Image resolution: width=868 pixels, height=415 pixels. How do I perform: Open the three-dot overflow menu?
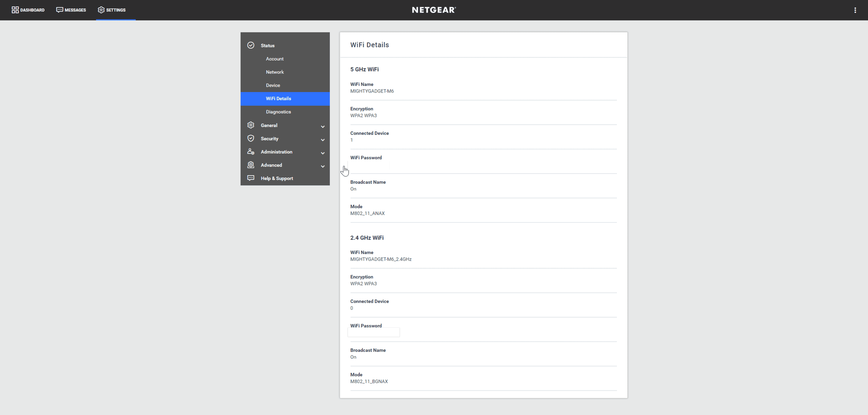[855, 10]
